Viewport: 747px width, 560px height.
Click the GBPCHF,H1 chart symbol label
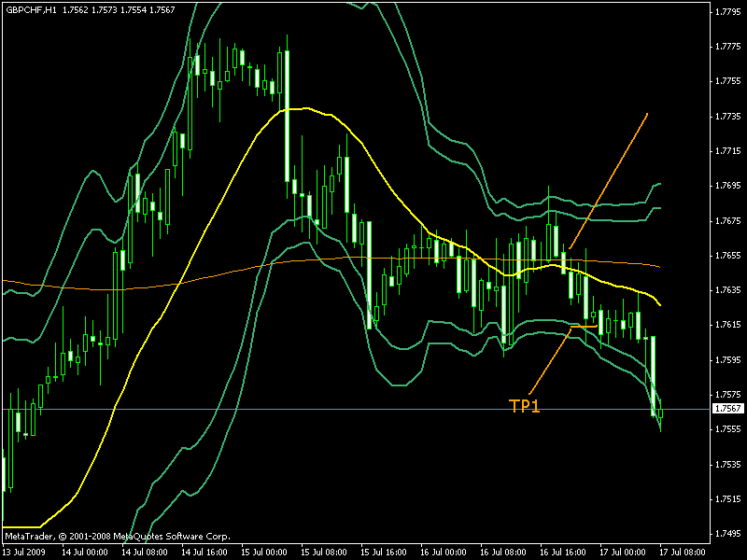pyautogui.click(x=31, y=9)
